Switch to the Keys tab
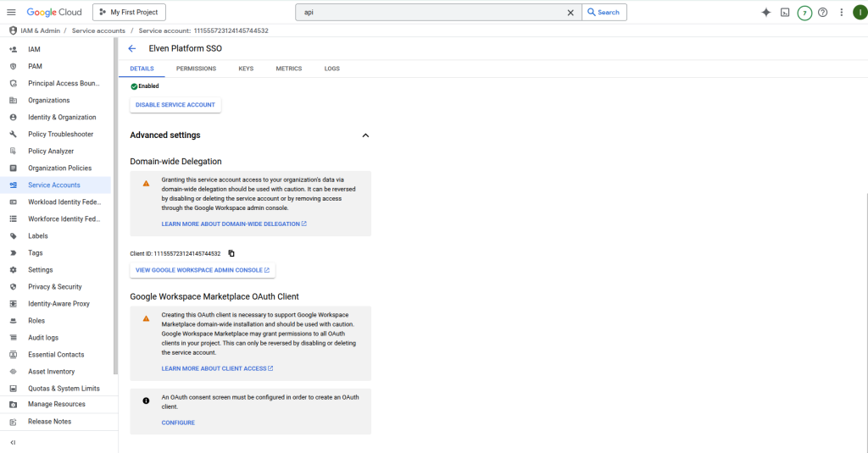Screen dimensions: 868x453 point(246,69)
